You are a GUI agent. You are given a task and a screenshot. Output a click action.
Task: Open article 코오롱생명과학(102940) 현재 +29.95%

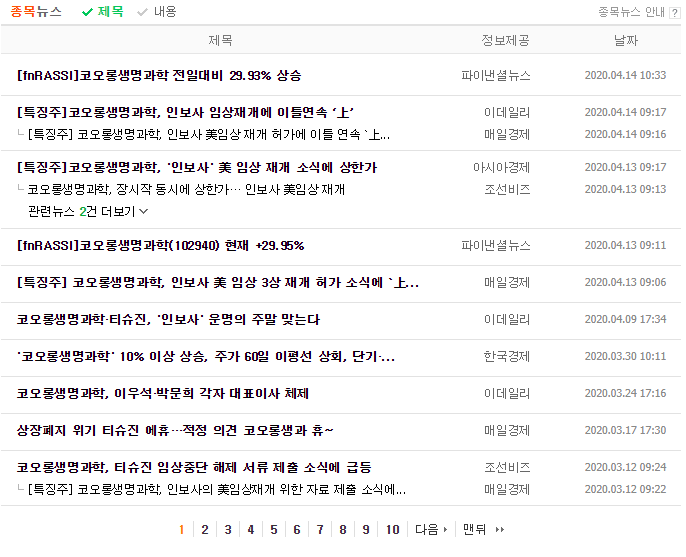click(x=160, y=245)
